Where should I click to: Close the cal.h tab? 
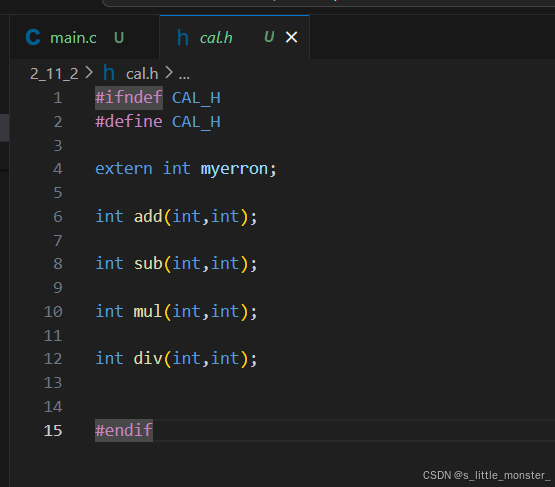[291, 37]
